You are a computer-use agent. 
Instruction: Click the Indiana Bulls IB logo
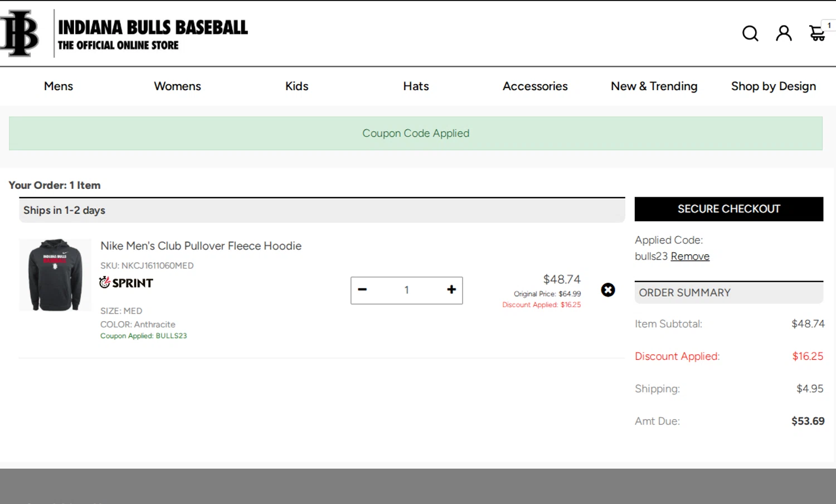[x=20, y=33]
